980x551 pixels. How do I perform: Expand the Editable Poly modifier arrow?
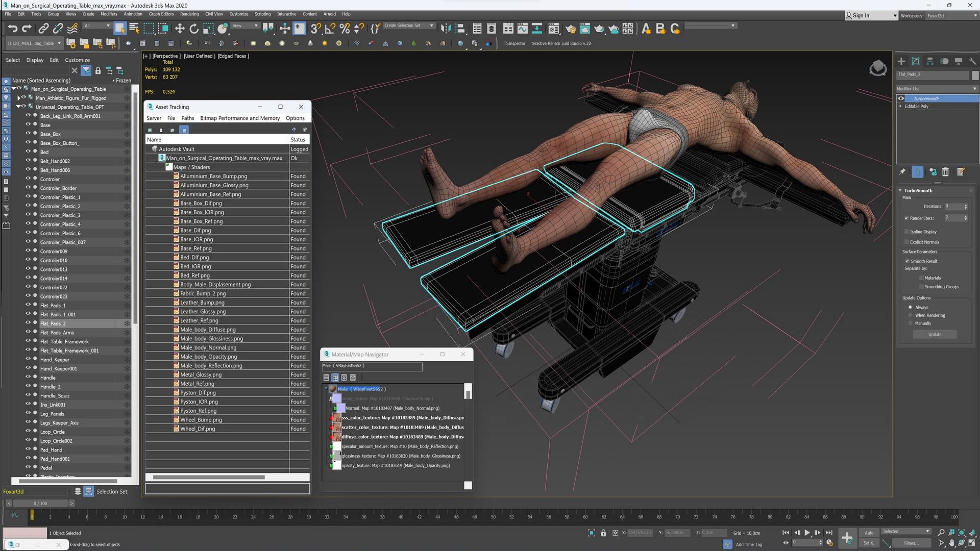(900, 106)
